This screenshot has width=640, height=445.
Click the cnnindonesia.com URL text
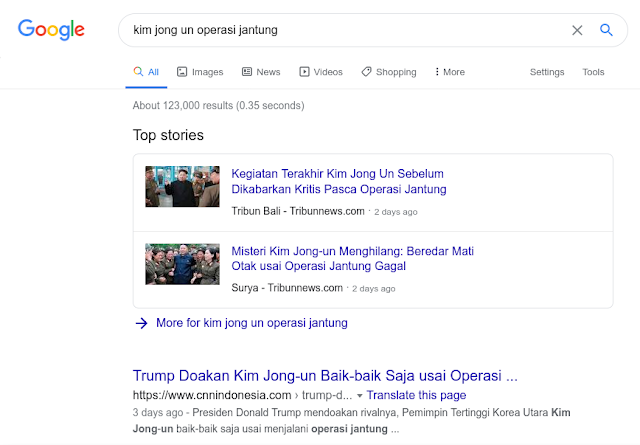pyautogui.click(x=212, y=395)
